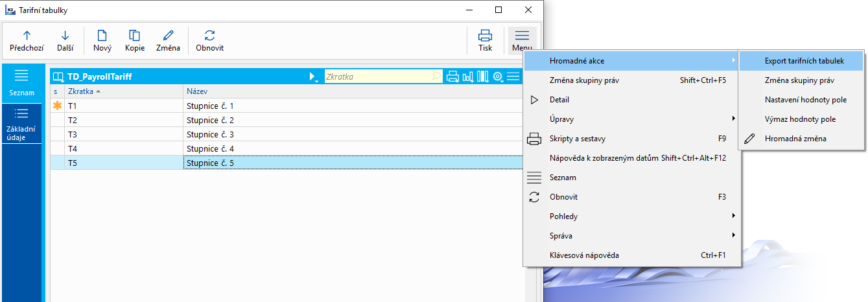Switch to the Základní údaje sidebar tab
This screenshot has height=302, width=868.
pos(21,124)
